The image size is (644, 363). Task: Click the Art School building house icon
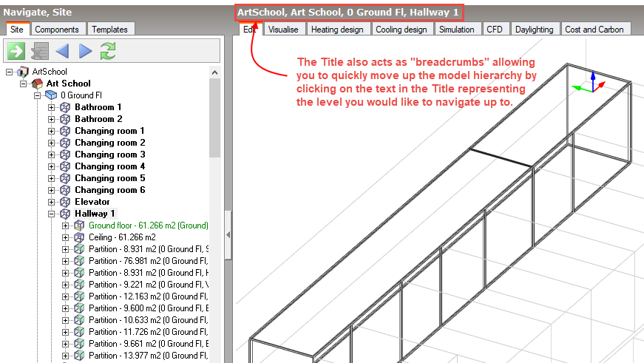tap(37, 84)
